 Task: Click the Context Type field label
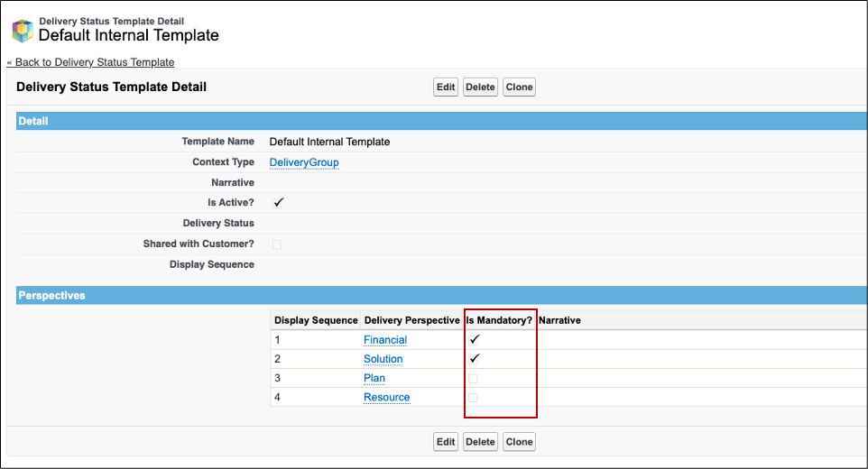pos(223,161)
